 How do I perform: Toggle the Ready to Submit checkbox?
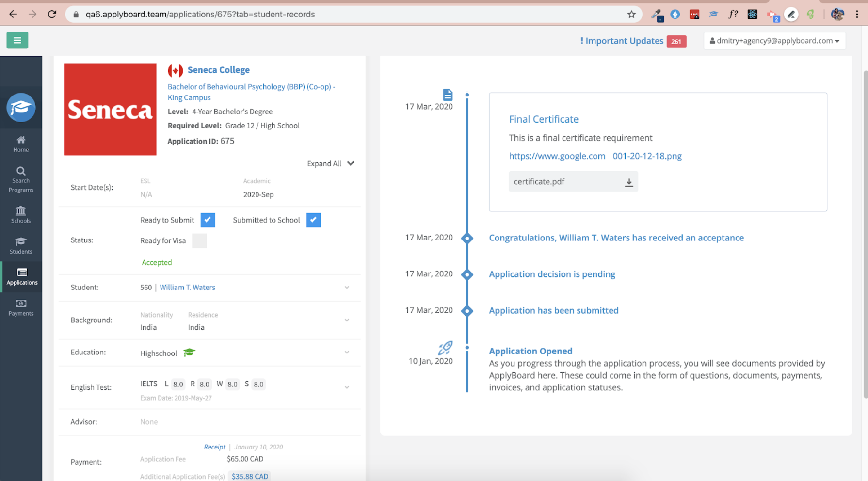[208, 220]
